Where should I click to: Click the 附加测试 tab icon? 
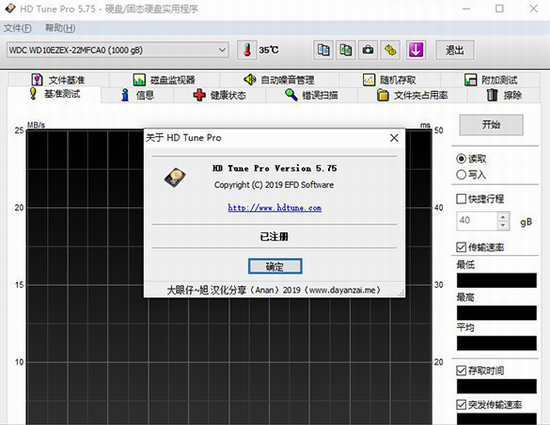(x=470, y=80)
